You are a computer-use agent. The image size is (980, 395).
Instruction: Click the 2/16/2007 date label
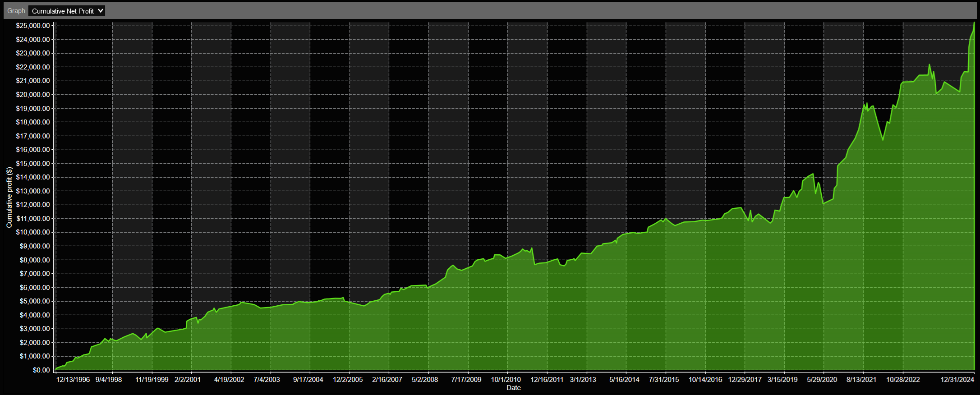[x=387, y=380]
